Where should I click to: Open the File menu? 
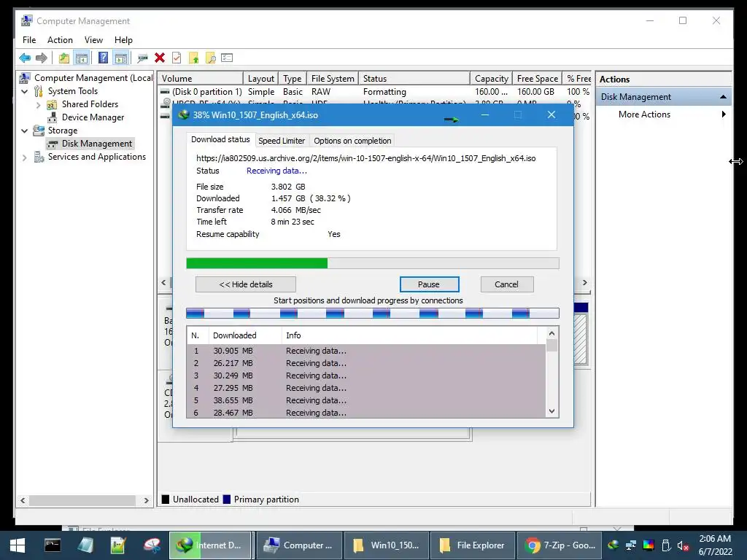pos(29,40)
